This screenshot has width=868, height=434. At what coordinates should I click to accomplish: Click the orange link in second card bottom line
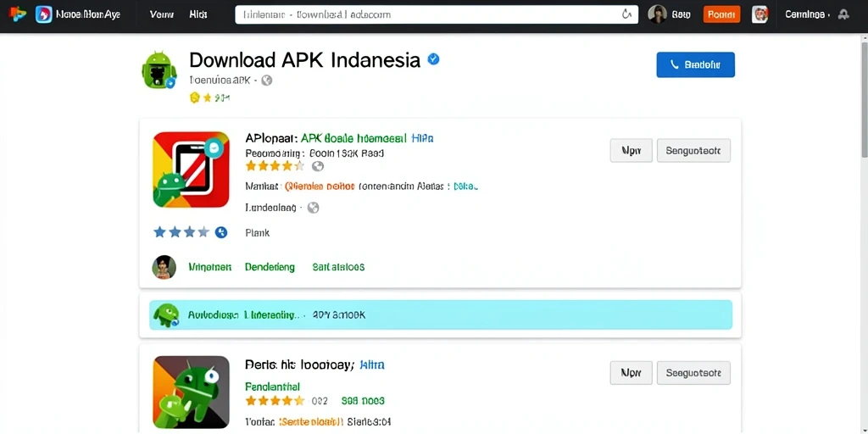coord(310,422)
